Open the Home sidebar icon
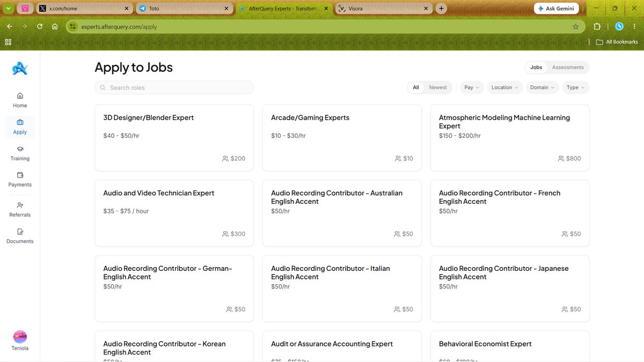Screen dimensions: 644x362 click(x=20, y=96)
